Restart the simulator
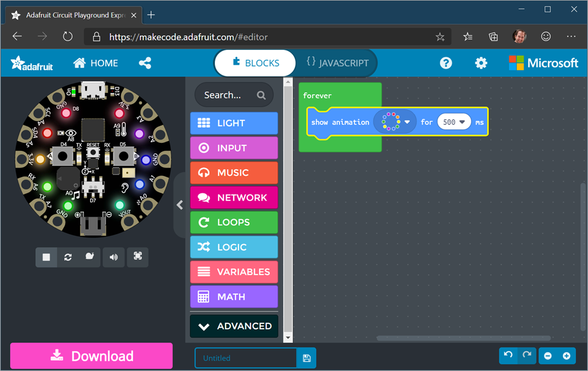This screenshot has width=588, height=371. (x=68, y=257)
